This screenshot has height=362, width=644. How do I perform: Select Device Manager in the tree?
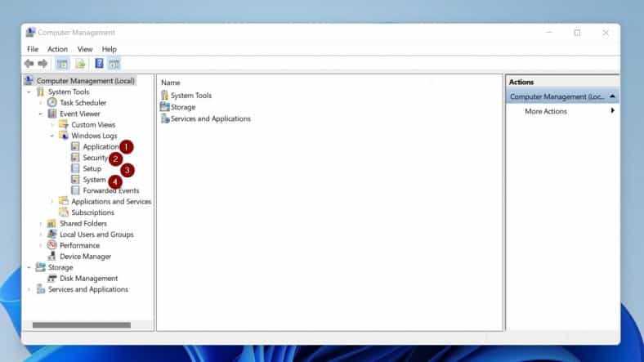pyautogui.click(x=86, y=256)
